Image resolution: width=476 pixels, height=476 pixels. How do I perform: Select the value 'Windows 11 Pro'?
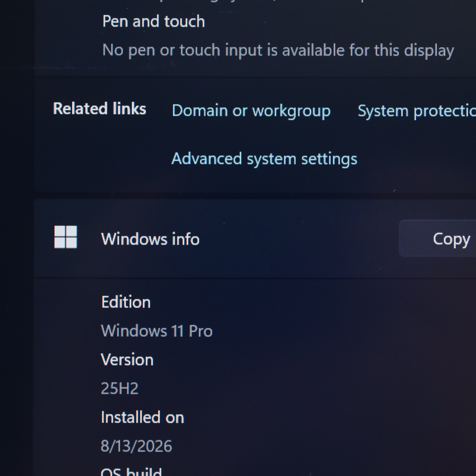tap(157, 331)
